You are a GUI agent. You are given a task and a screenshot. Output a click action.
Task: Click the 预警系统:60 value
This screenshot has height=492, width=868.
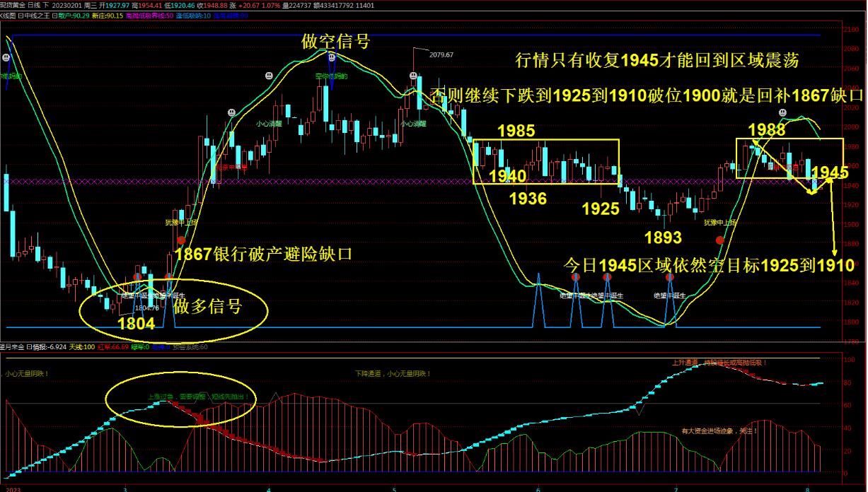click(x=190, y=347)
